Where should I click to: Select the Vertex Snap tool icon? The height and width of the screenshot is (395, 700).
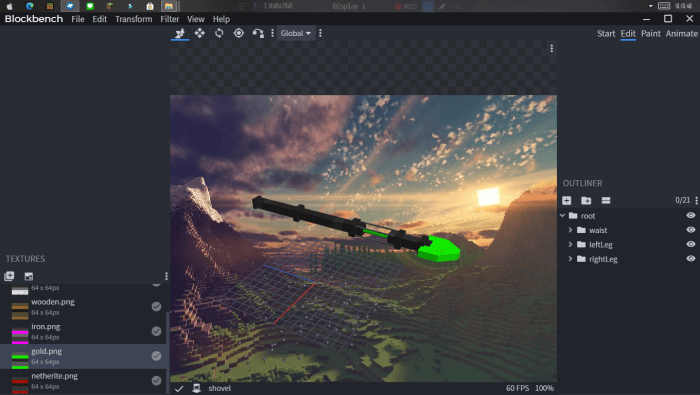point(258,33)
